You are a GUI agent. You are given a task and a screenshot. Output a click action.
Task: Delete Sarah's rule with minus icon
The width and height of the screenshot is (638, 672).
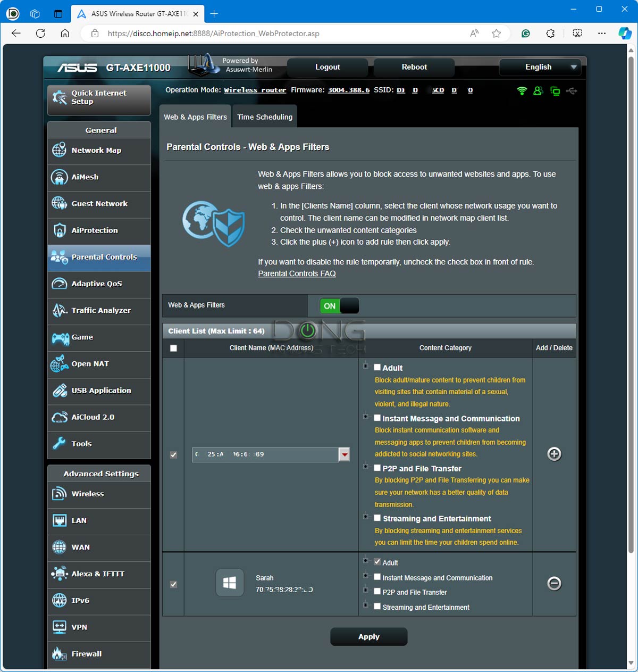[x=554, y=584]
